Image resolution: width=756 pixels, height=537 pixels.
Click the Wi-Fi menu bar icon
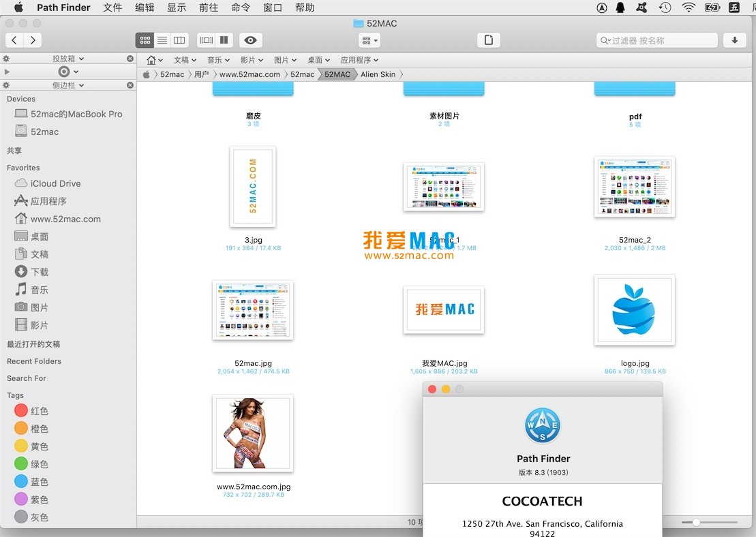pos(689,7)
